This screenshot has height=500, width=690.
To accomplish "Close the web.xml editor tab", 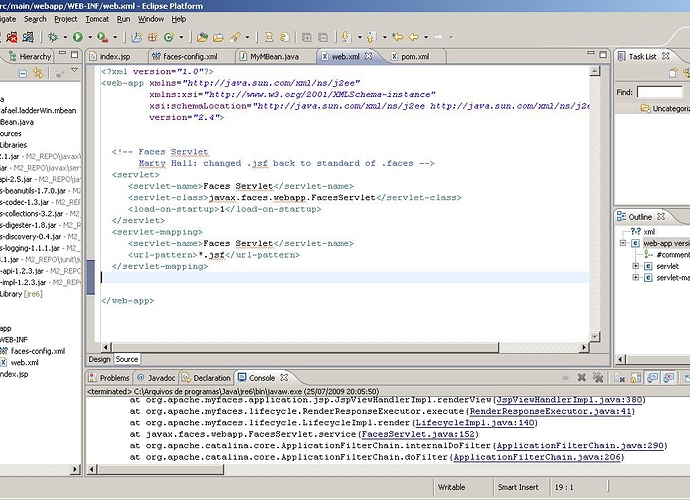I will pyautogui.click(x=368, y=56).
